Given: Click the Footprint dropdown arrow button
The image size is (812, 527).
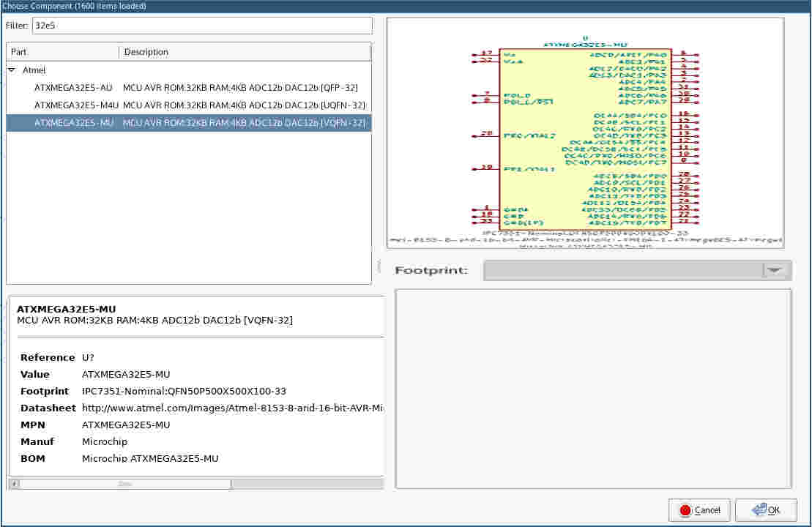Looking at the screenshot, I should point(775,271).
